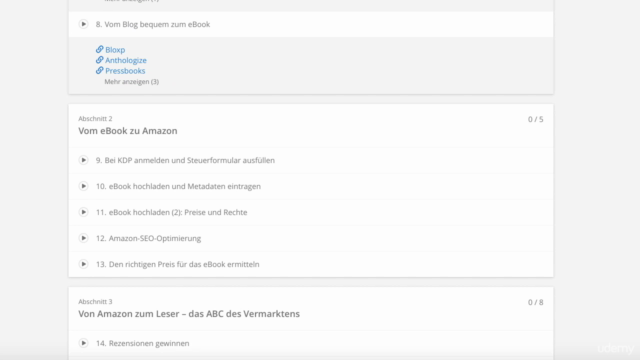Open the Pressbooks resource link
This screenshot has width=640, height=360.
pos(125,71)
